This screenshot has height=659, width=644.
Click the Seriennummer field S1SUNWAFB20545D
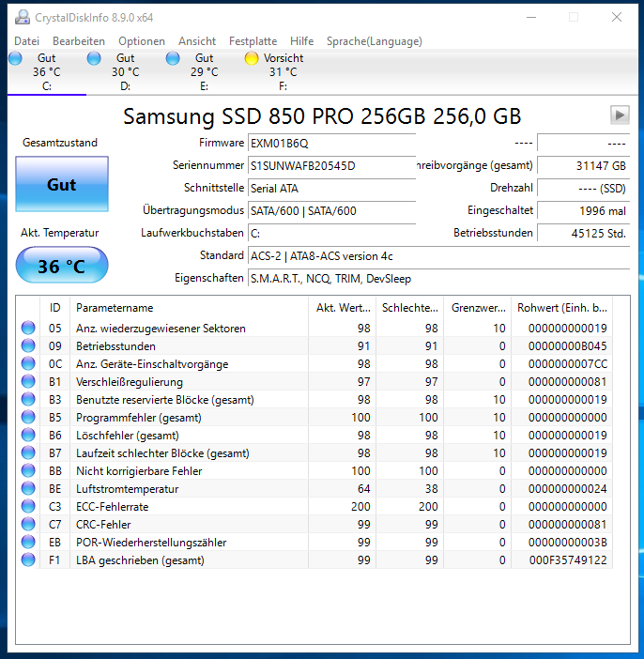331,165
